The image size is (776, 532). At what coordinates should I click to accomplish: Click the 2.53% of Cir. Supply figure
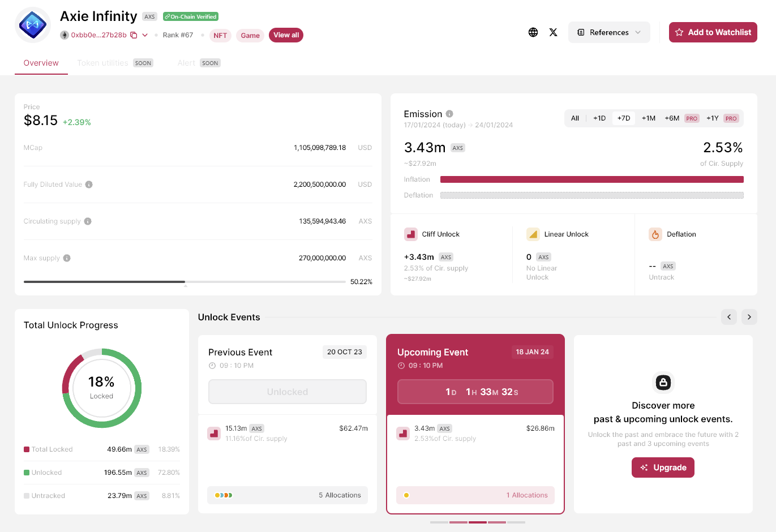pyautogui.click(x=723, y=148)
